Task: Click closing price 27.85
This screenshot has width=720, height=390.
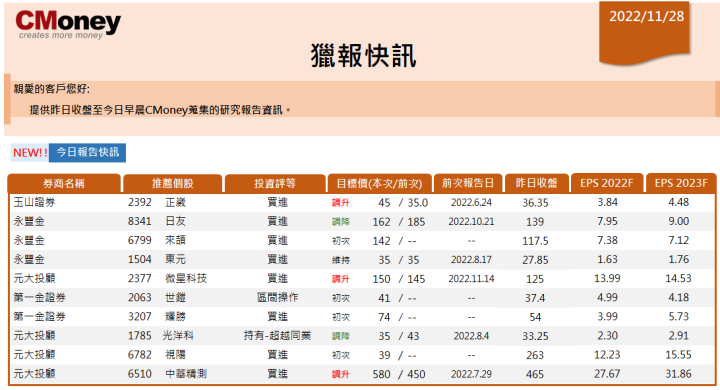Action: (535, 260)
